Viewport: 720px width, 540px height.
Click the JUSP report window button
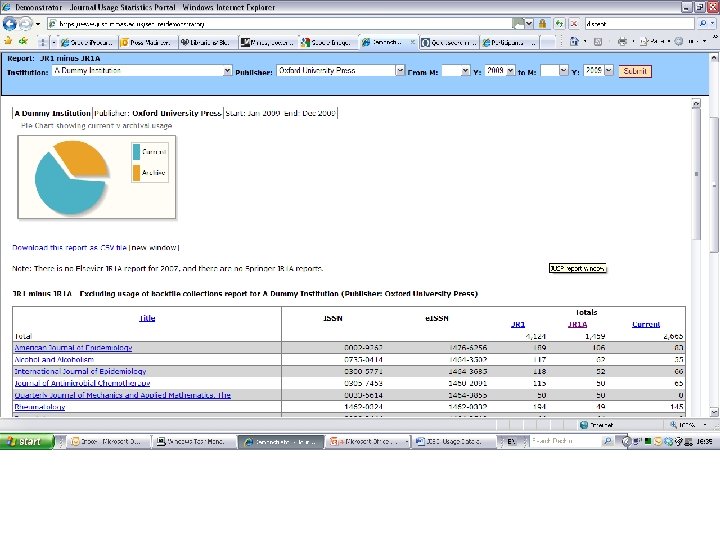click(578, 268)
